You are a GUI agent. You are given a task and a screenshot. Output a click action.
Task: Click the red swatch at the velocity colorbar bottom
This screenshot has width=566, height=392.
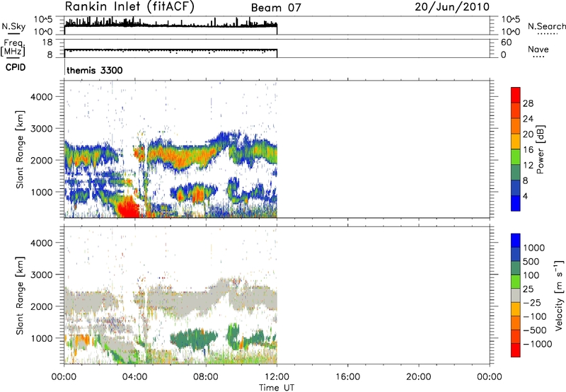tap(516, 350)
